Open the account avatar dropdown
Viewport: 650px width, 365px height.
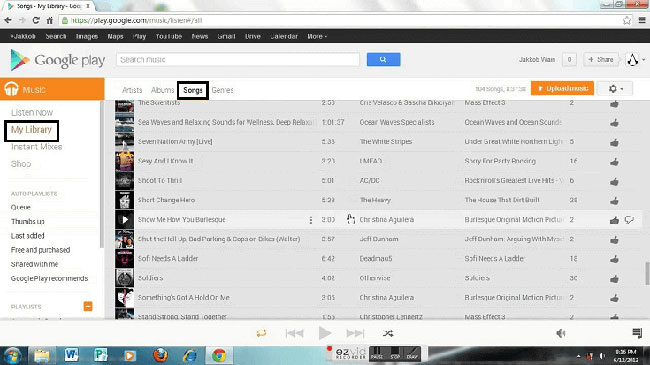635,60
